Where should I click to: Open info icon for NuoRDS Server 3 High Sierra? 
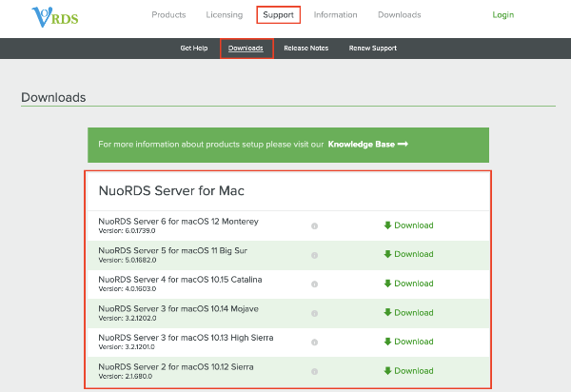click(x=315, y=343)
